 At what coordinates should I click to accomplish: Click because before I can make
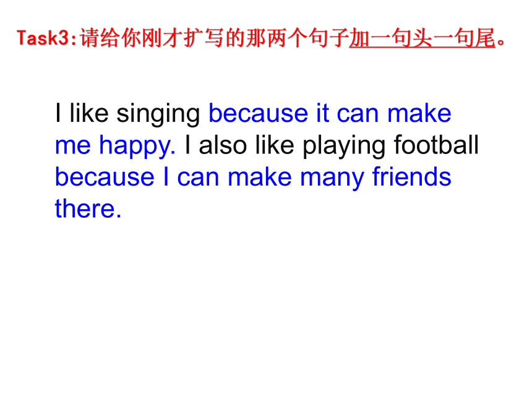tap(105, 176)
